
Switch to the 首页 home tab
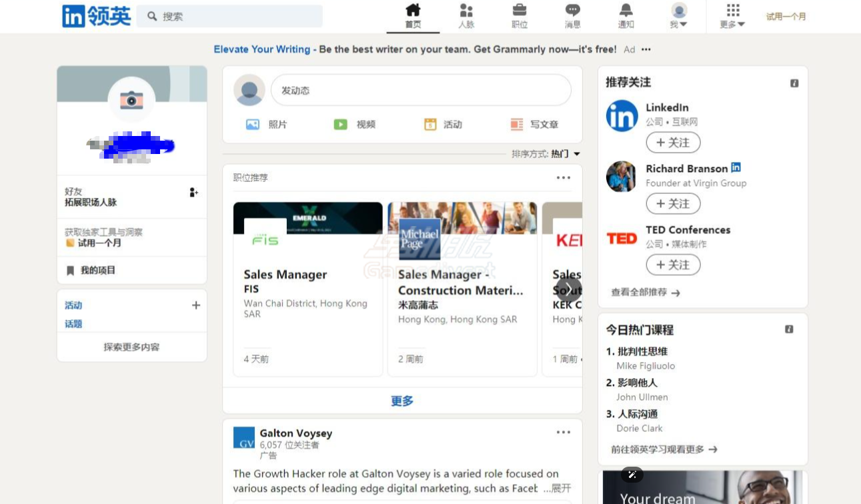tap(412, 15)
